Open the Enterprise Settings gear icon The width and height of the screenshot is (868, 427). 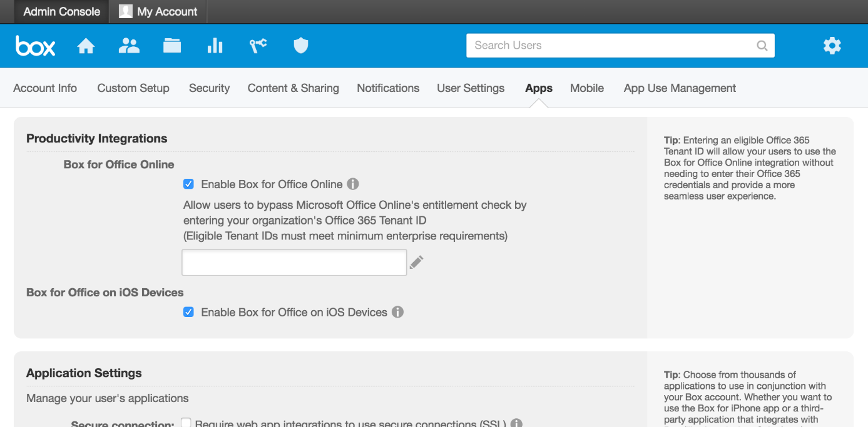(832, 46)
